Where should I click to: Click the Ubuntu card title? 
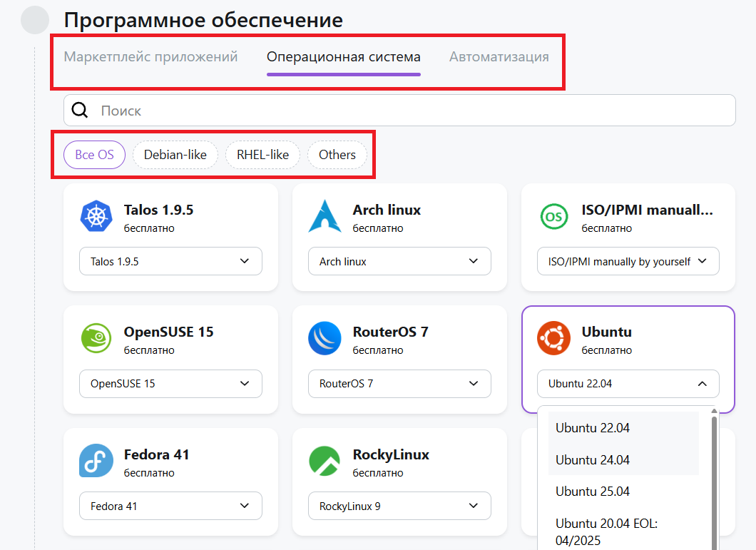606,332
